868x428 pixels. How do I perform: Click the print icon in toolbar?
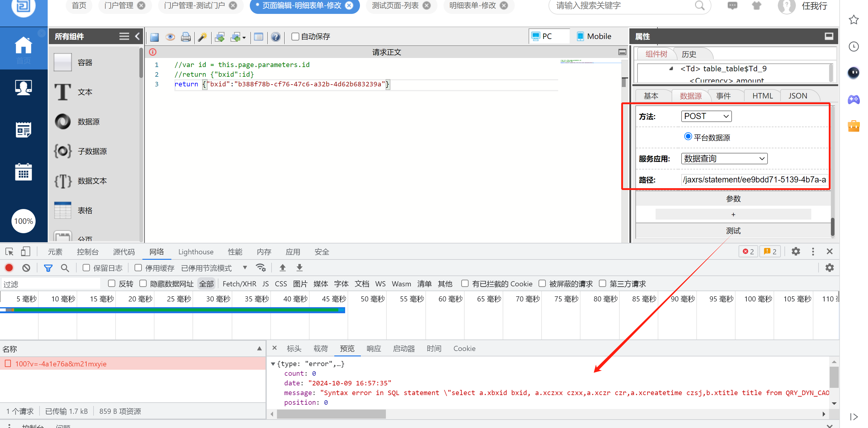point(186,37)
